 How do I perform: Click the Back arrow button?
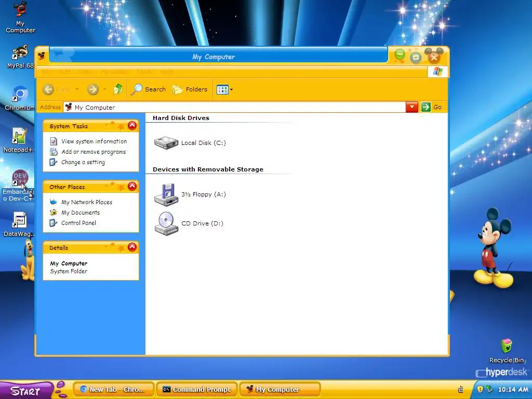click(48, 89)
